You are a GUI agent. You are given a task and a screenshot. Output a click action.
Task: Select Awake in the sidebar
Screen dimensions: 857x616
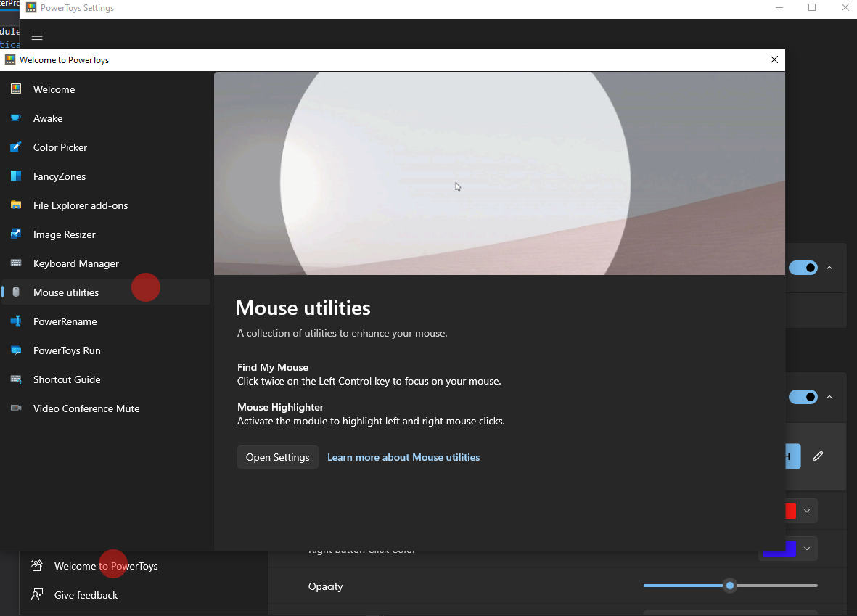[x=106, y=118]
